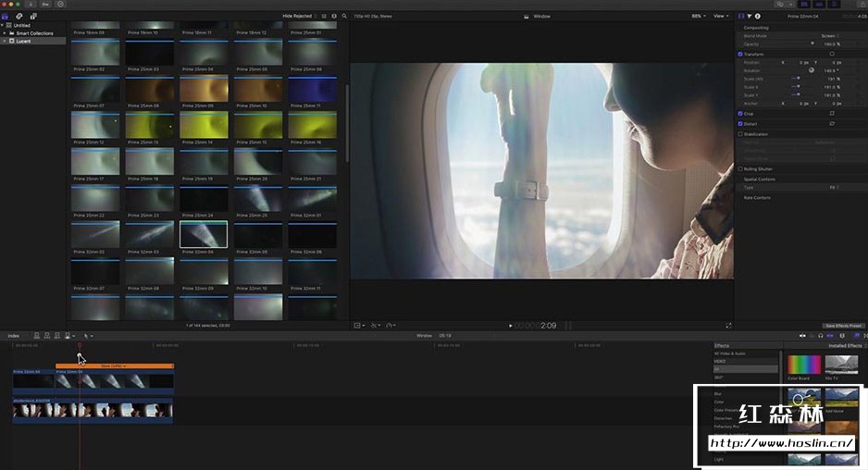Image resolution: width=868 pixels, height=470 pixels.
Task: Select the Prime 32mm 04 browser thumbnail
Action: (204, 234)
